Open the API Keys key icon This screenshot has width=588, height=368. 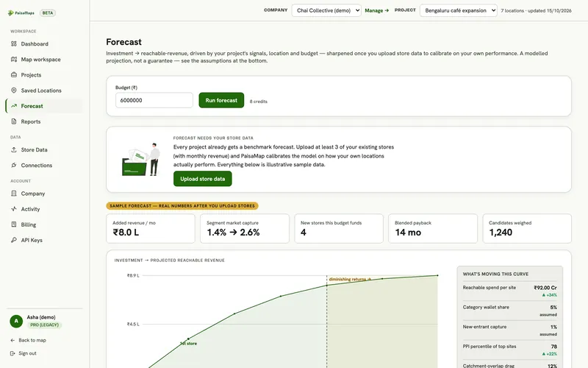(14, 240)
